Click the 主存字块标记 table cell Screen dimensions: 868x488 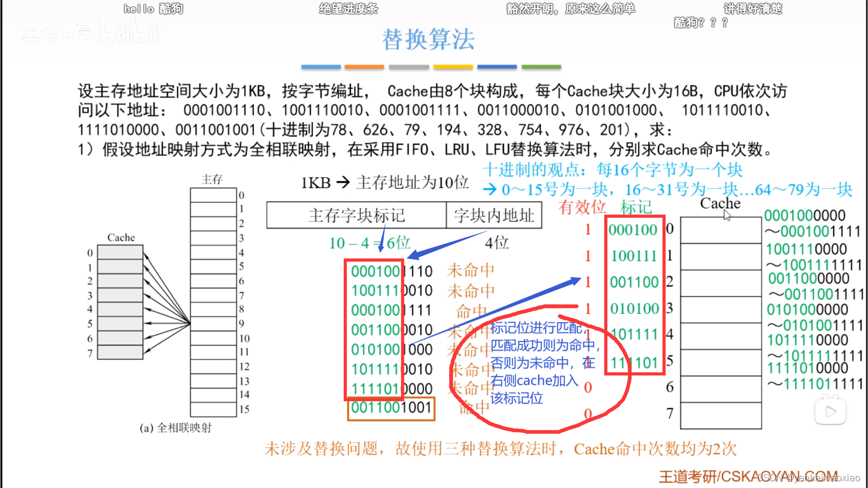(x=357, y=215)
